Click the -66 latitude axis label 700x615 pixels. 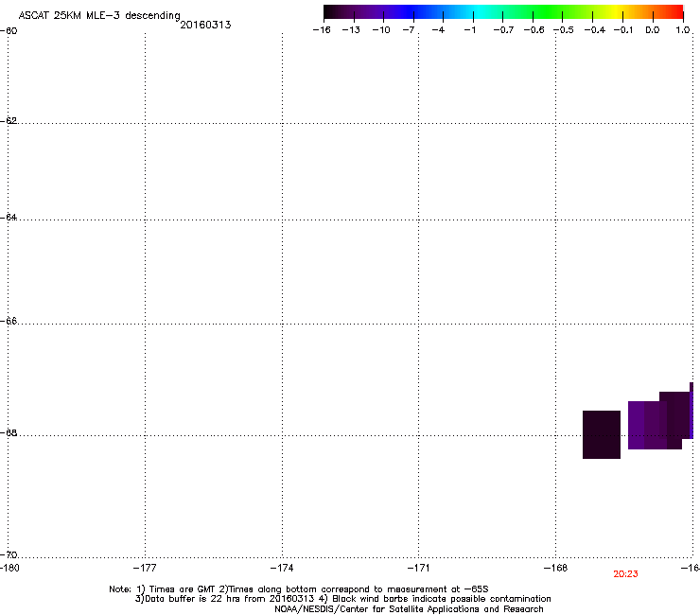tap(9, 321)
